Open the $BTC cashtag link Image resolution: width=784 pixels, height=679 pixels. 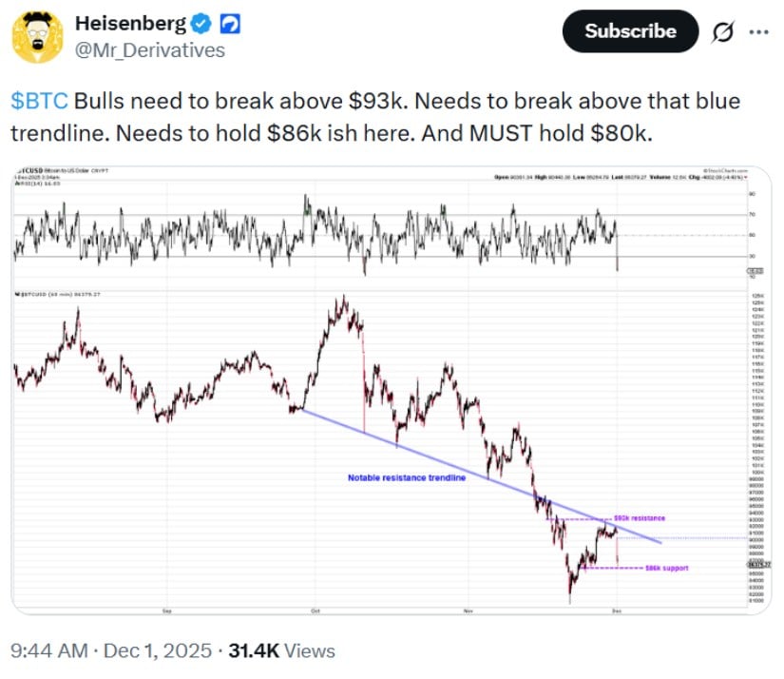pos(39,101)
